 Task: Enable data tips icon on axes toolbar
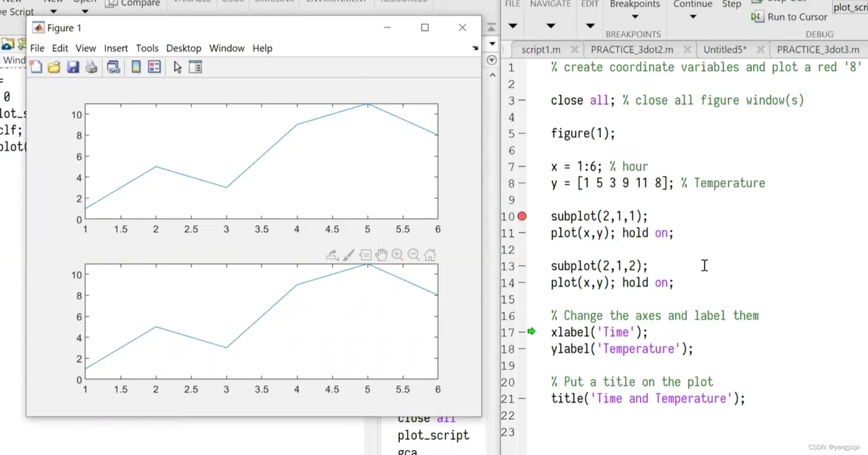(365, 255)
